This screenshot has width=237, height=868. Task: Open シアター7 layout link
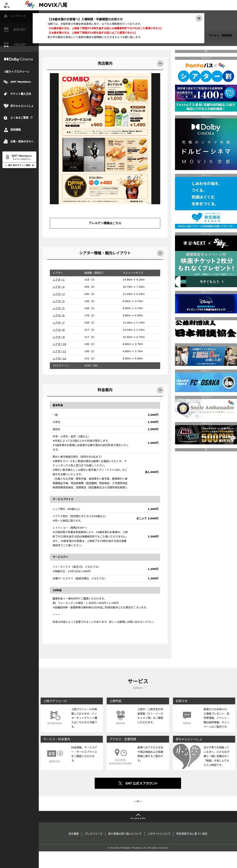tap(59, 323)
